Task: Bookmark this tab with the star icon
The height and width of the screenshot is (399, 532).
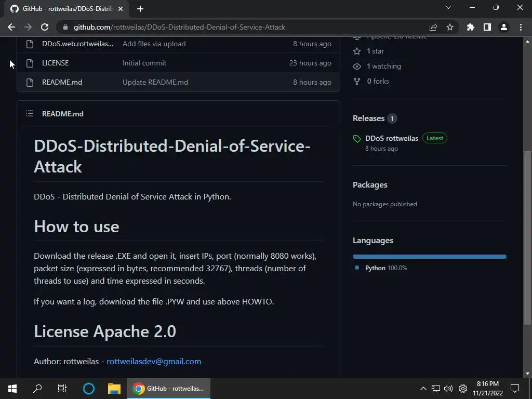Action: pos(449,27)
